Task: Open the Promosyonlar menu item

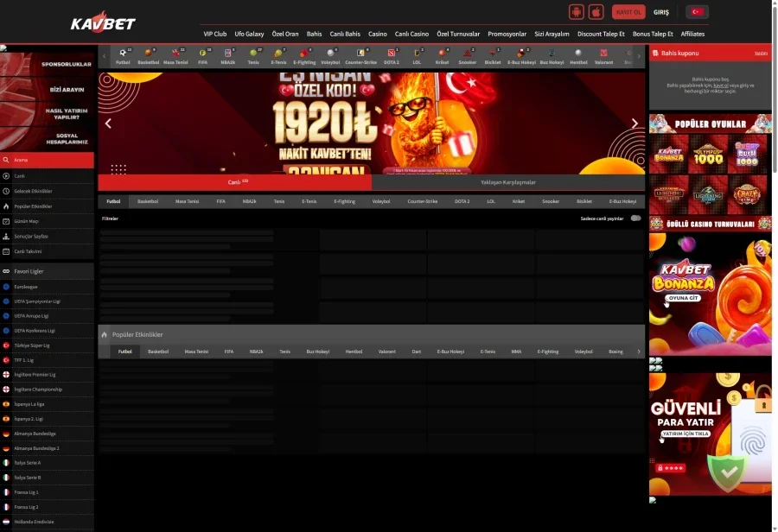Action: (507, 35)
